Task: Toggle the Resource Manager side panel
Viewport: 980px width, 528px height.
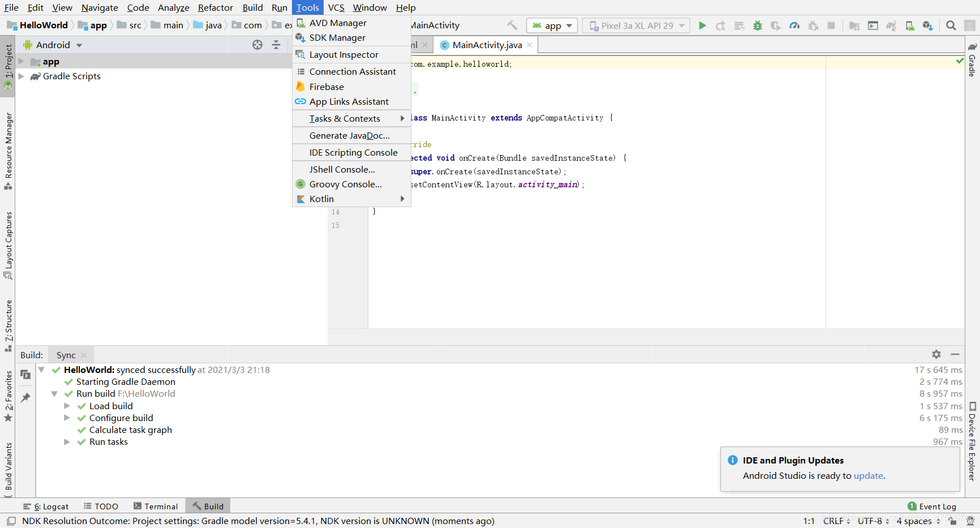Action: pos(8,151)
